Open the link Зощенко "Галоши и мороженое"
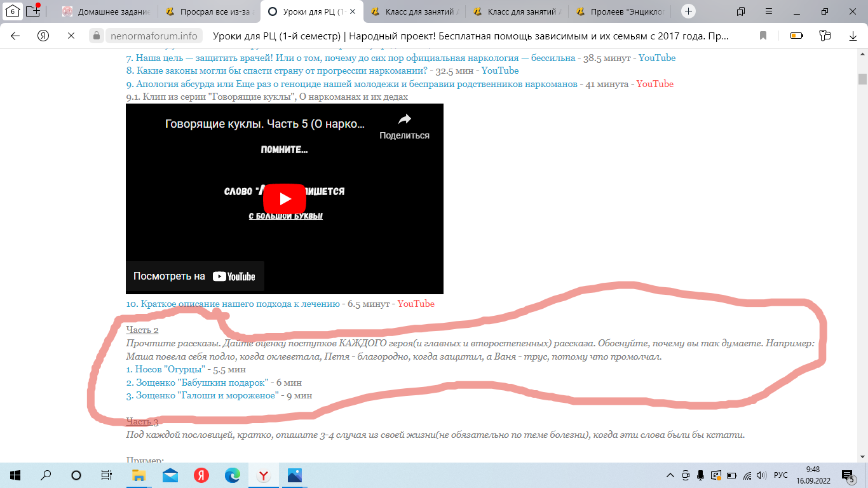The height and width of the screenshot is (488, 868). (202, 395)
